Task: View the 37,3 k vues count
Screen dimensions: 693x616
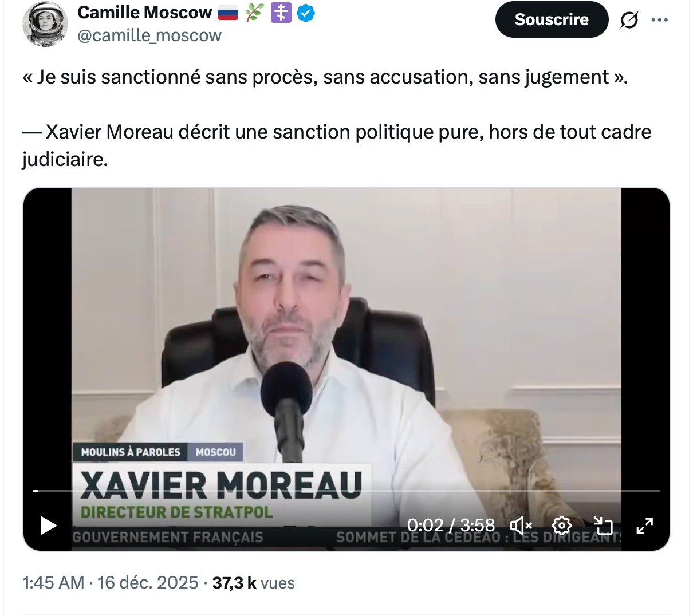Action: pos(253,583)
